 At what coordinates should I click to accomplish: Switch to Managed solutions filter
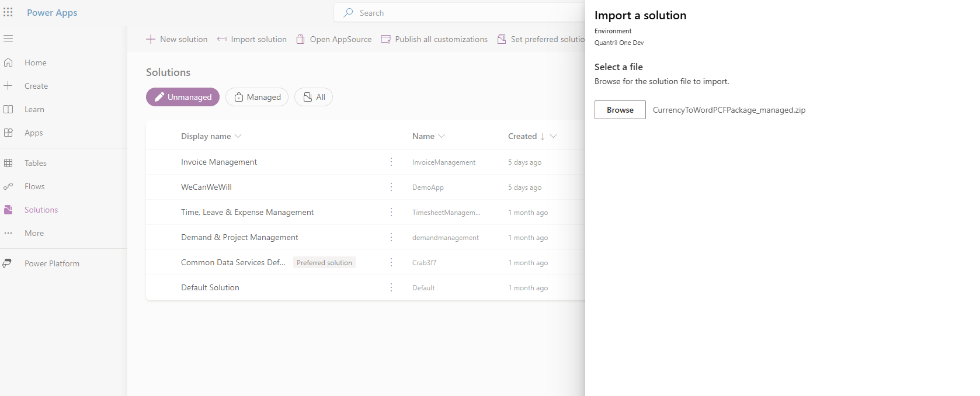pos(257,97)
